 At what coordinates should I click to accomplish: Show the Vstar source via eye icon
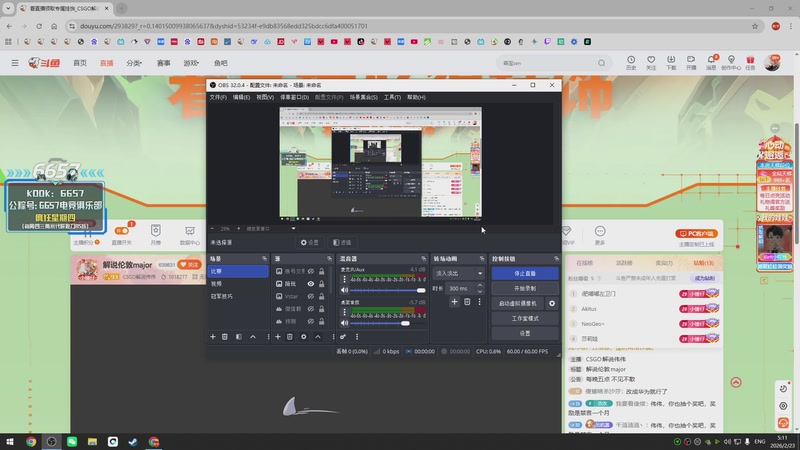[x=311, y=296]
